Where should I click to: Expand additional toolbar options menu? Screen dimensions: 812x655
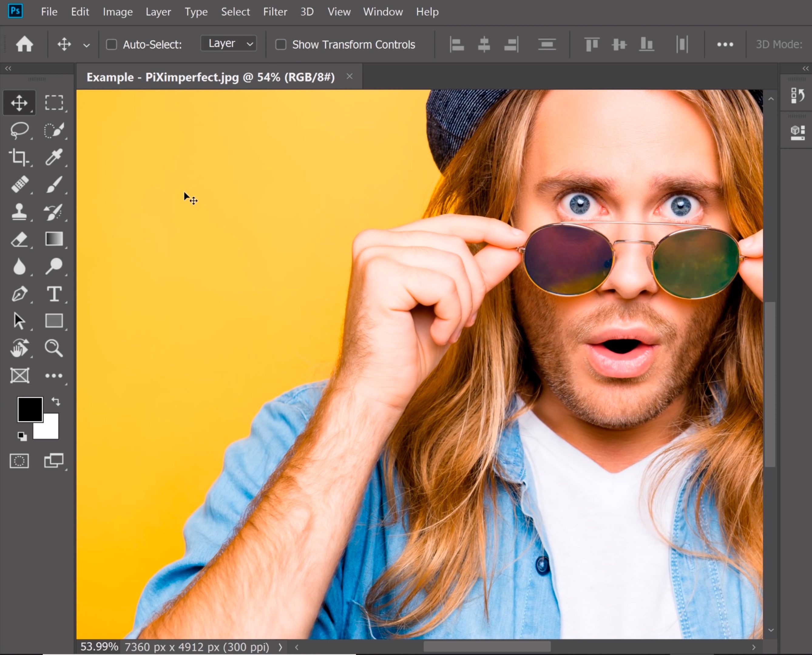pos(724,44)
